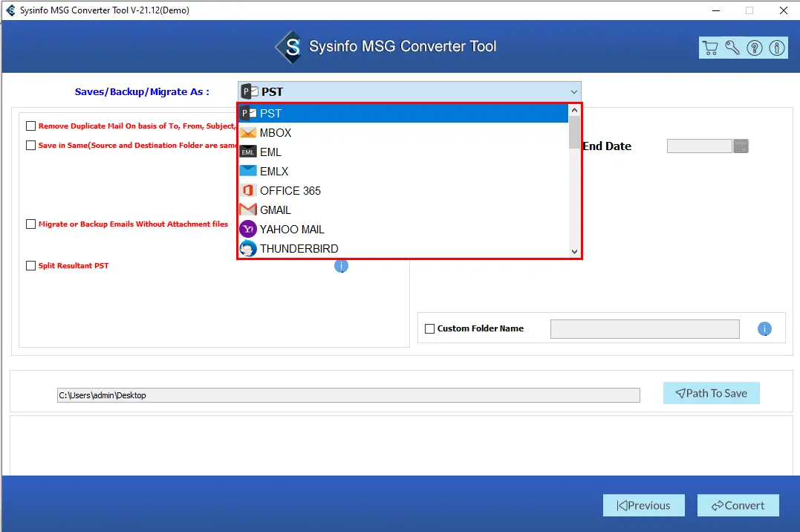800x532 pixels.
Task: Open the help question mark icon
Action: (x=755, y=48)
